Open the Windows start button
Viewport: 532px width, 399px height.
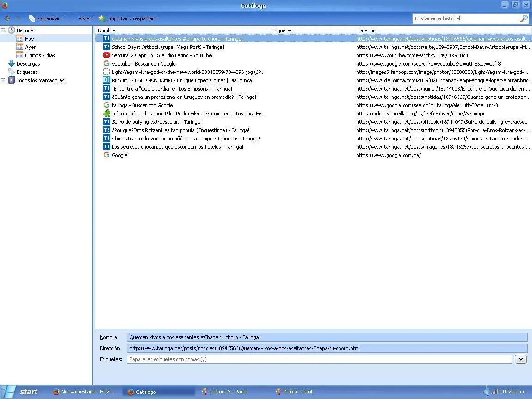[20, 392]
